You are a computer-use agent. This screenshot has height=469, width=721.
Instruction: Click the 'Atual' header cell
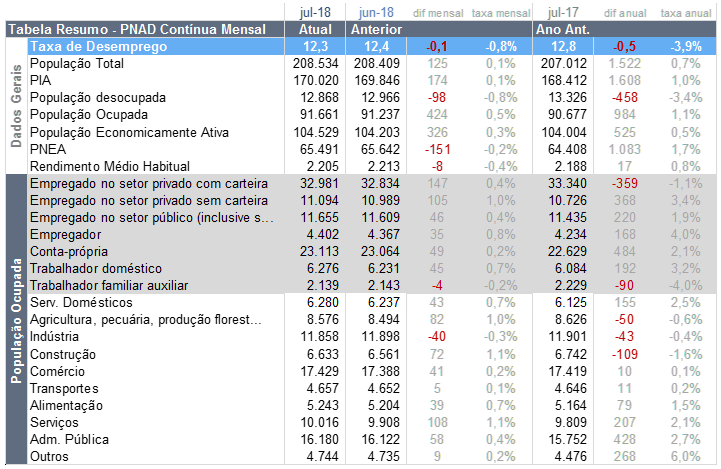coord(315,29)
